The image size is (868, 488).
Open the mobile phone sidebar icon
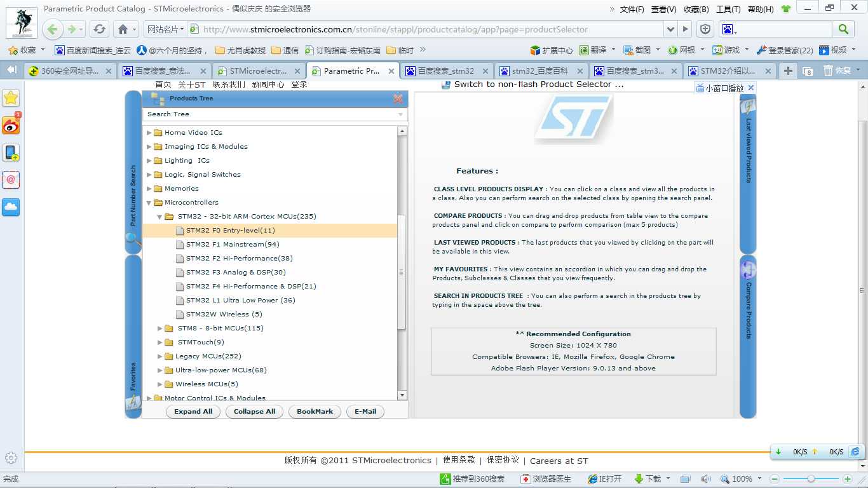[11, 153]
